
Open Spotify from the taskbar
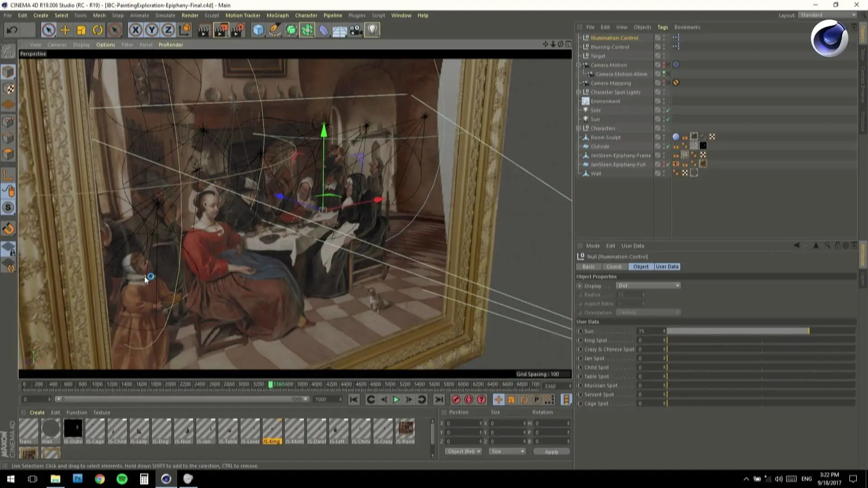(122, 479)
